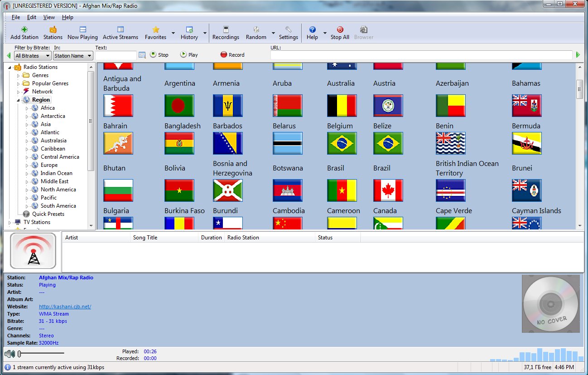The height and width of the screenshot is (375, 588).
Task: Expand the TV Stations node
Action: coord(10,222)
